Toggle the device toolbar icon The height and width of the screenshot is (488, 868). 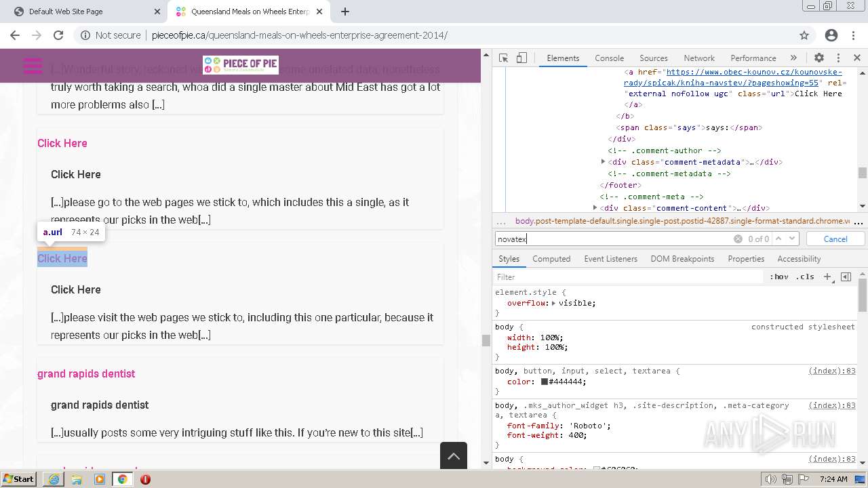521,58
